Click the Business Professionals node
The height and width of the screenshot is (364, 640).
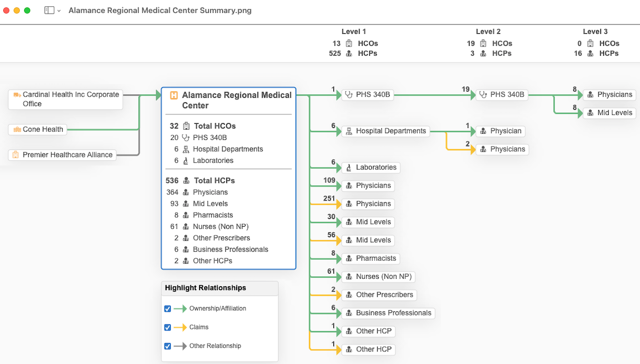pos(388,313)
